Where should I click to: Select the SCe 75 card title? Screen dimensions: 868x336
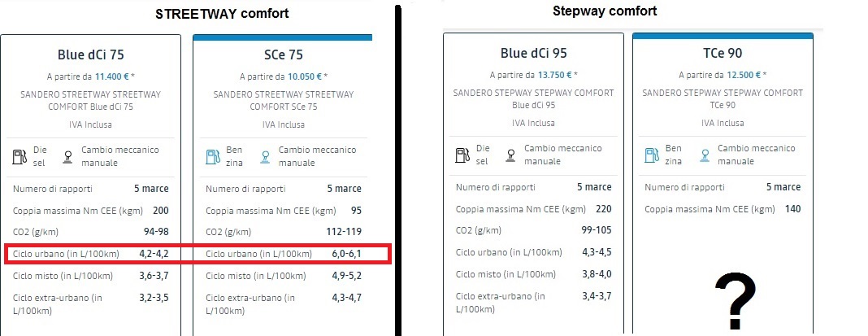[284, 55]
